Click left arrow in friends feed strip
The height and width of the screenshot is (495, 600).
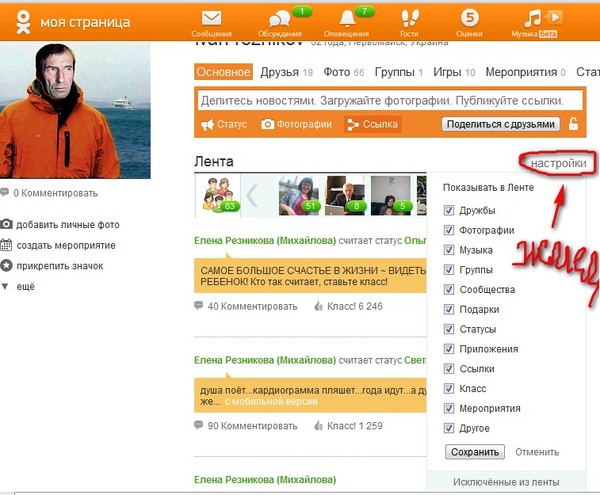252,196
